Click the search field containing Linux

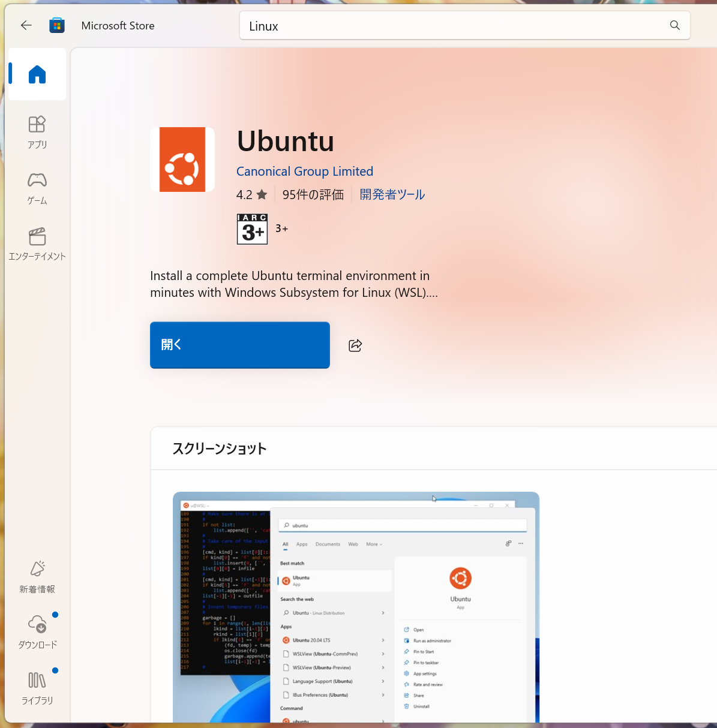420,25
